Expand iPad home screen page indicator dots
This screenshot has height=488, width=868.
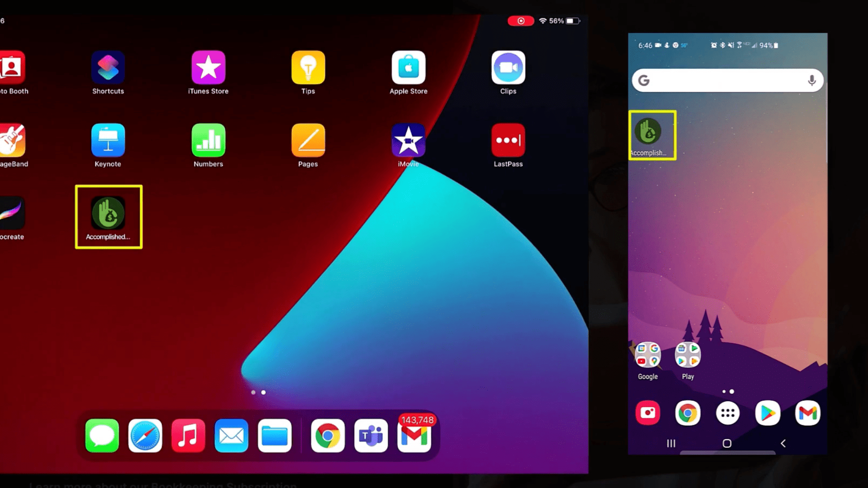[x=258, y=392]
